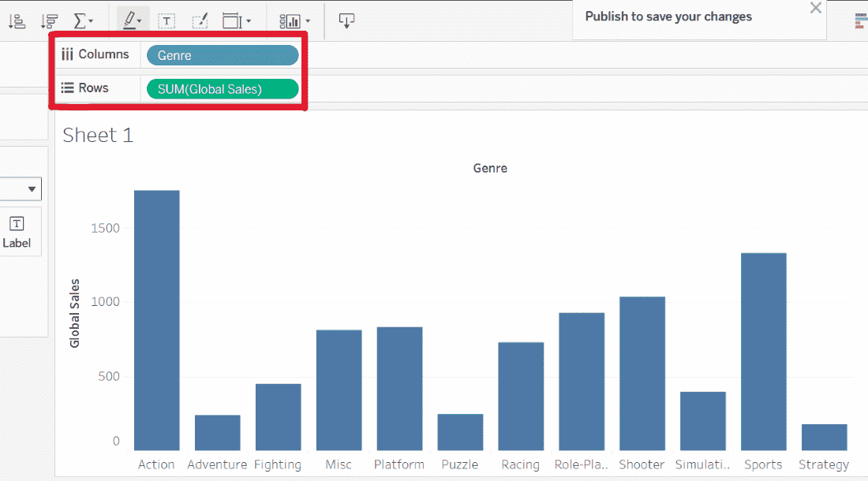Click the Action axis label

pyautogui.click(x=157, y=464)
